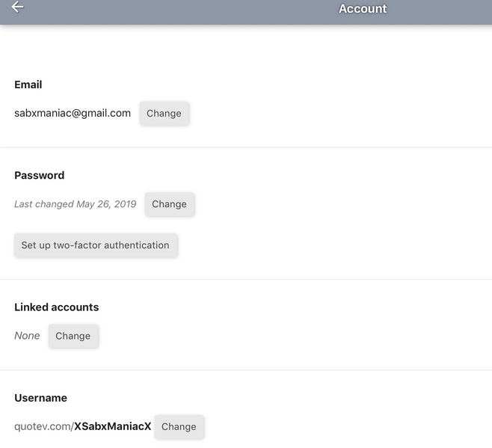Click the Password section heading
This screenshot has width=492, height=448.
coord(40,175)
